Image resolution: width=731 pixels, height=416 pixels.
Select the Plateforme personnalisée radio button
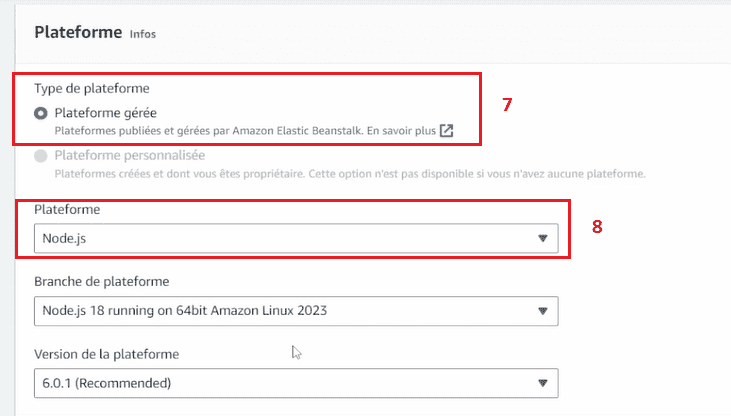tap(41, 156)
